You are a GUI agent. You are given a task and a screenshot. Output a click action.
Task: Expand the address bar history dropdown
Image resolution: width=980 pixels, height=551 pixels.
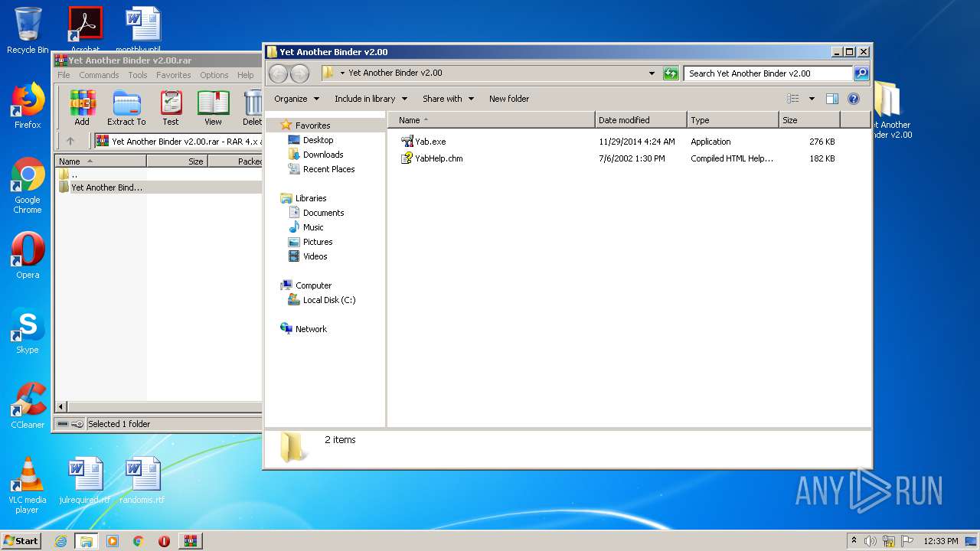652,73
